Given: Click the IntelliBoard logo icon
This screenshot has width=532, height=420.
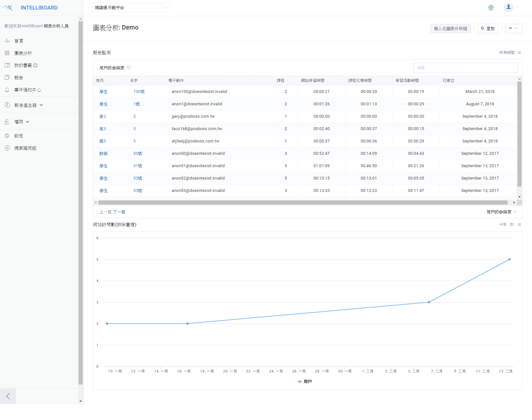Looking at the screenshot, I should click(x=8, y=8).
